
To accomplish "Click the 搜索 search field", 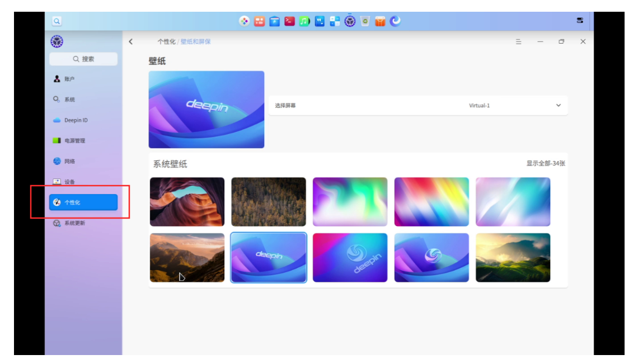I will tap(83, 59).
